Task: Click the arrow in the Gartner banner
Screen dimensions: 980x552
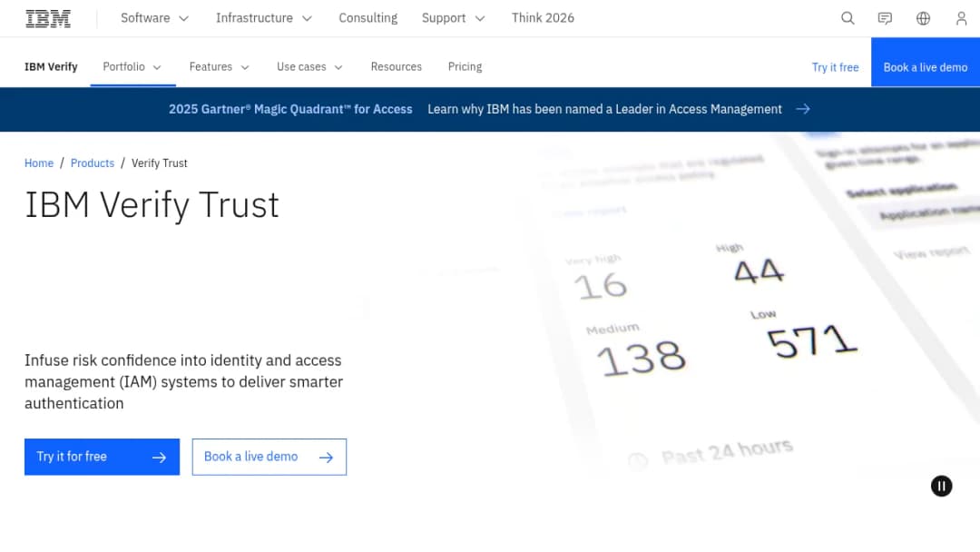Action: (803, 109)
